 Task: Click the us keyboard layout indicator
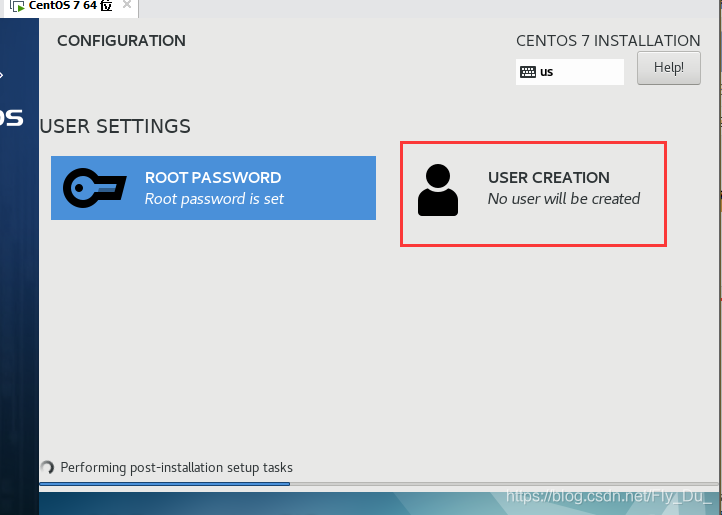click(570, 72)
